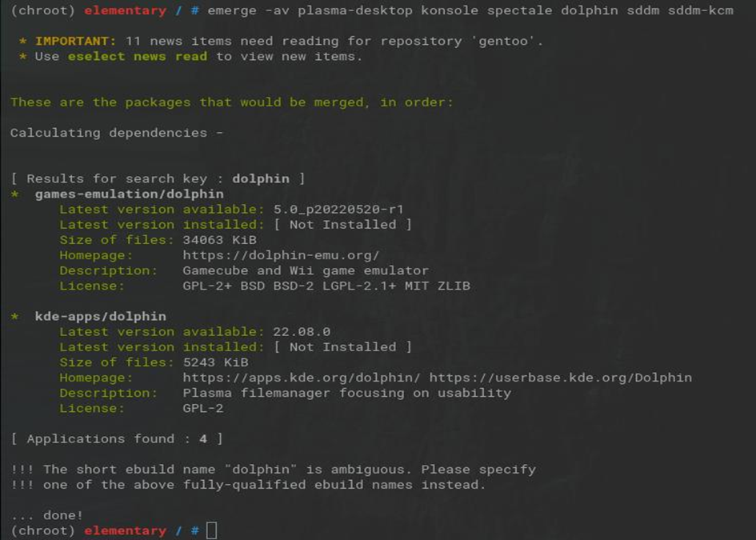Follow the userbase.kde.org/Dolphin link
Screen dimensions: 756x540
(x=560, y=378)
